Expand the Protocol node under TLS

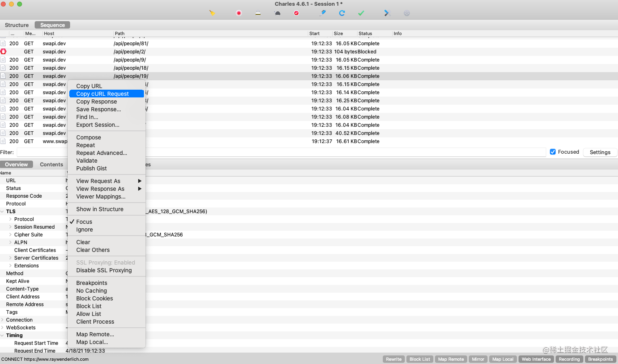pyautogui.click(x=11, y=219)
